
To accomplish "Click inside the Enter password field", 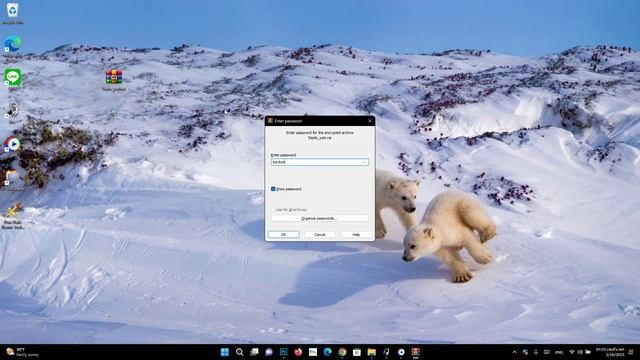I will (x=320, y=162).
